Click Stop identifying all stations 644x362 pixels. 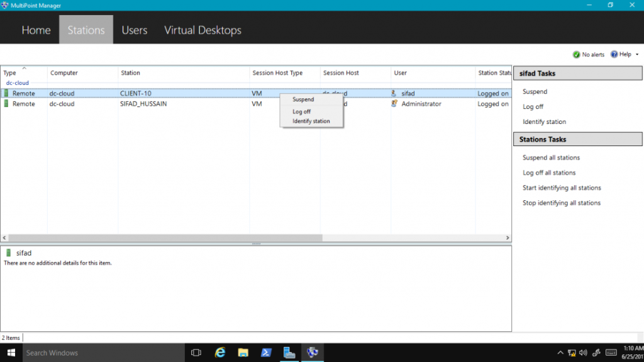(x=562, y=203)
